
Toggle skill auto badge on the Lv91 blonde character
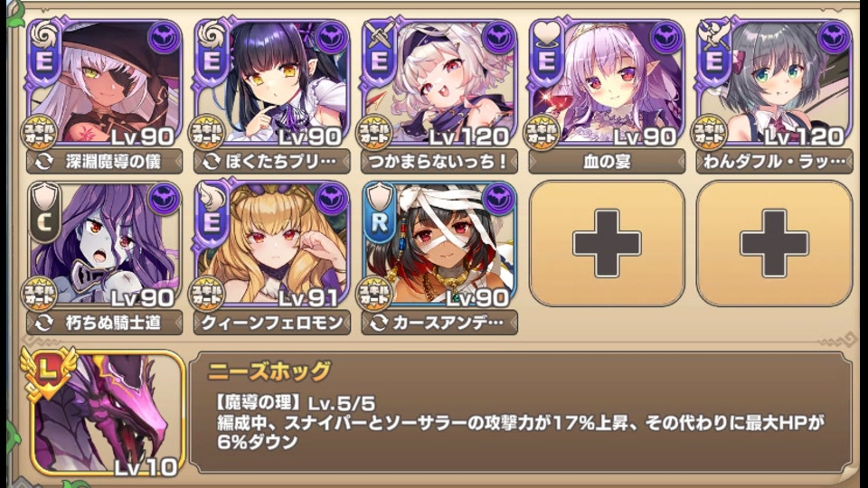click(206, 294)
